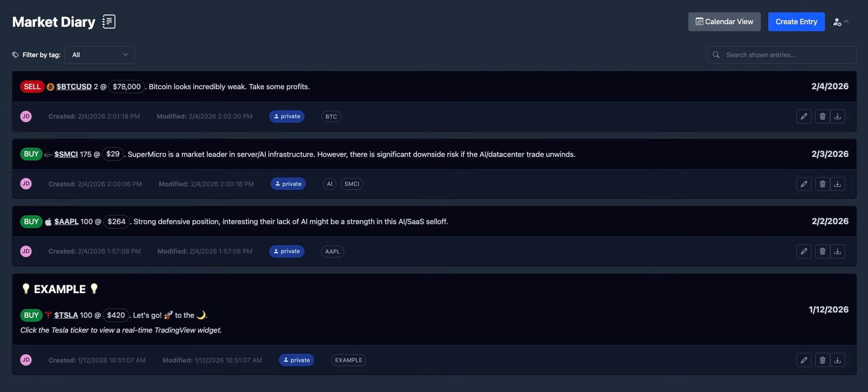Switch to Calendar View
The height and width of the screenshot is (392, 868).
point(724,22)
